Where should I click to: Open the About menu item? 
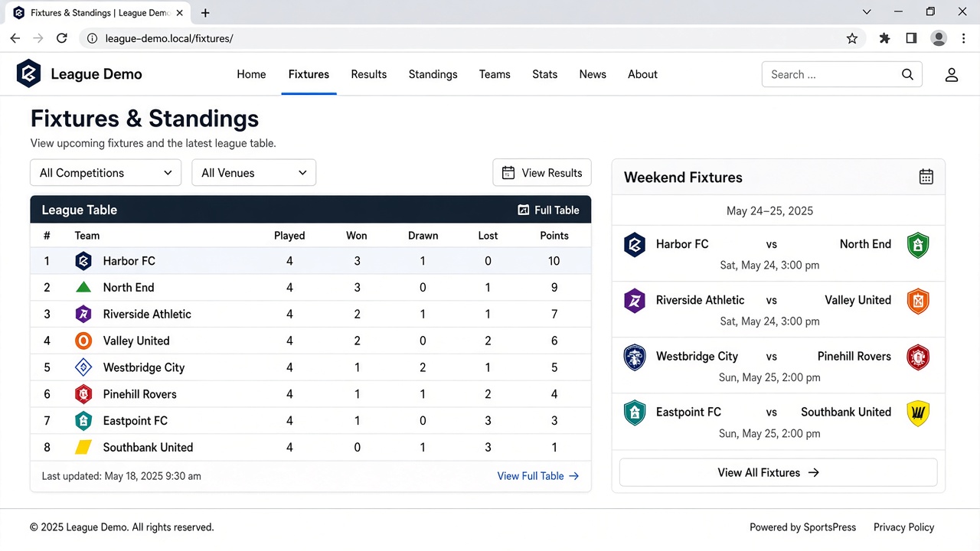click(642, 74)
